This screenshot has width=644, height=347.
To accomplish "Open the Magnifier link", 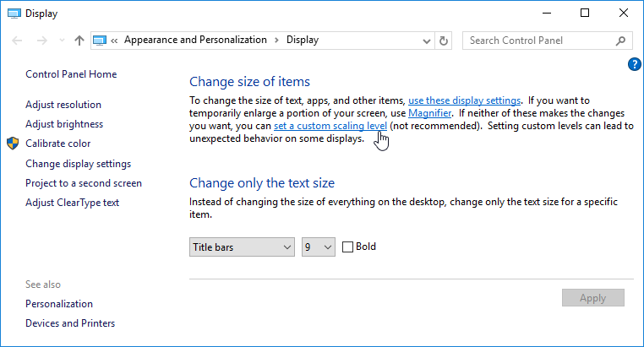I will (x=429, y=113).
